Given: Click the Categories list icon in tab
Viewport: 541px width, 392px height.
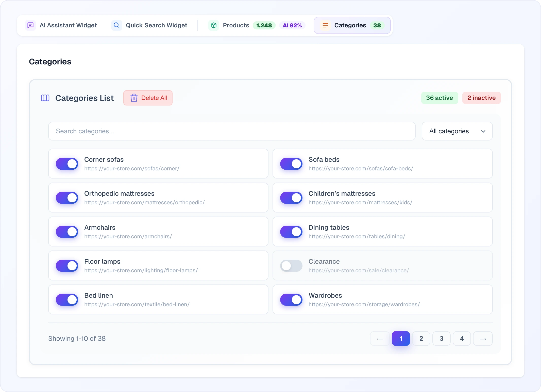Looking at the screenshot, I should [325, 25].
